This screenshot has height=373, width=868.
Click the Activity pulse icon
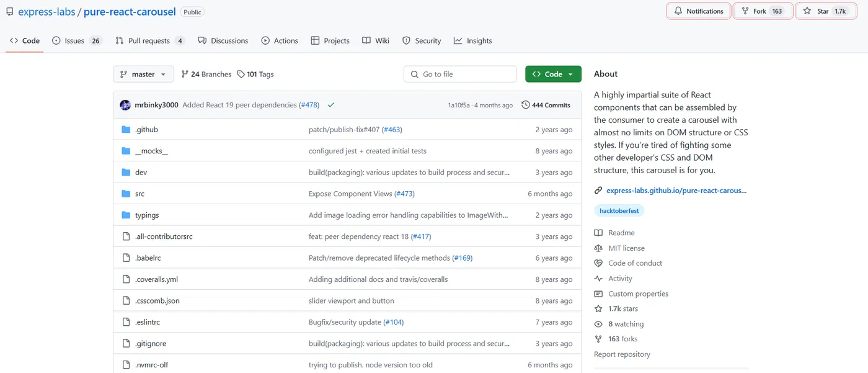598,279
